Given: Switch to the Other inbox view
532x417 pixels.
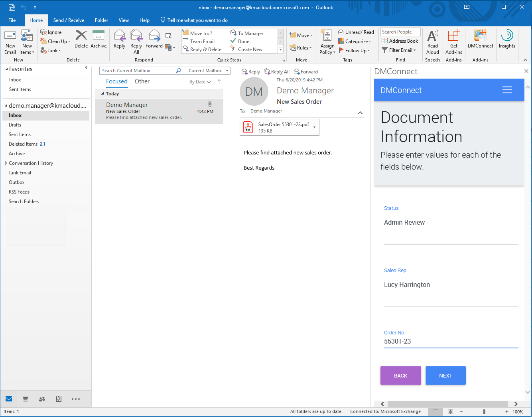Looking at the screenshot, I should pyautogui.click(x=142, y=81).
